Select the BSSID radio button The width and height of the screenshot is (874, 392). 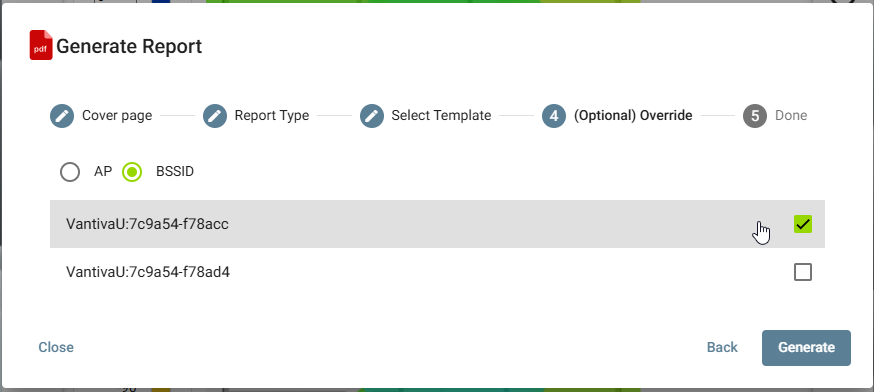tap(132, 172)
